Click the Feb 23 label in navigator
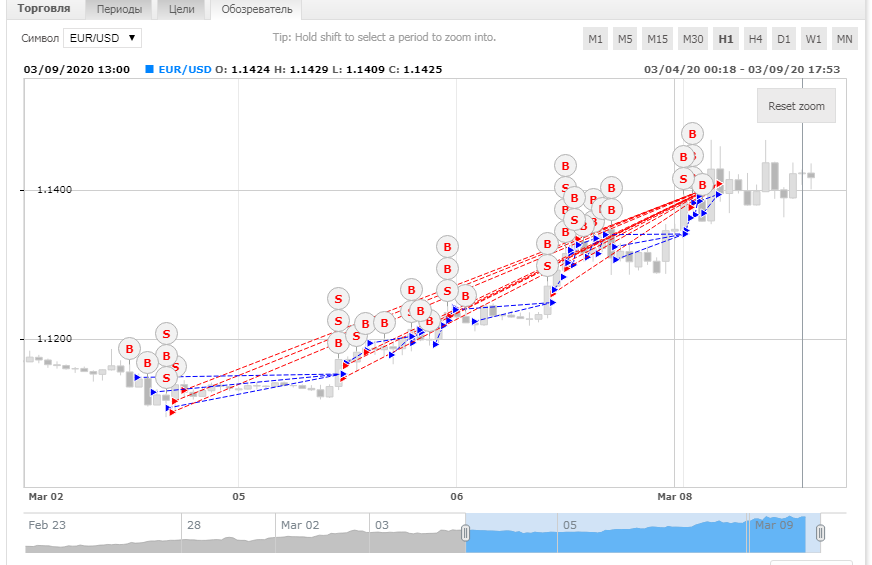This screenshot has width=872, height=565. click(47, 525)
